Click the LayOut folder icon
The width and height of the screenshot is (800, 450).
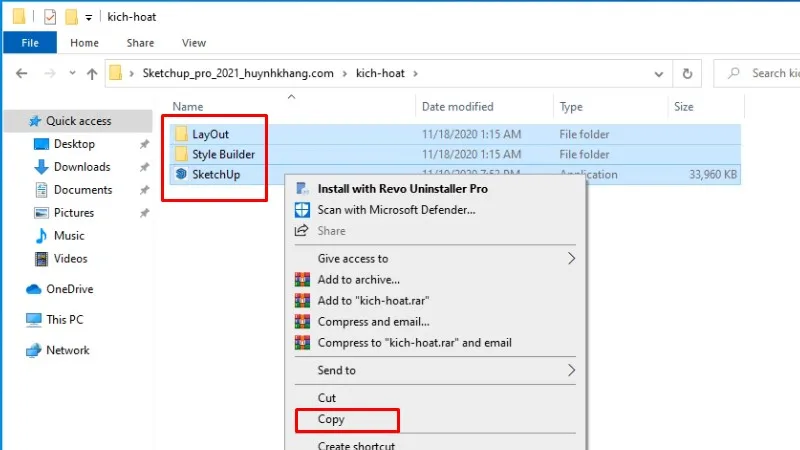(x=181, y=133)
